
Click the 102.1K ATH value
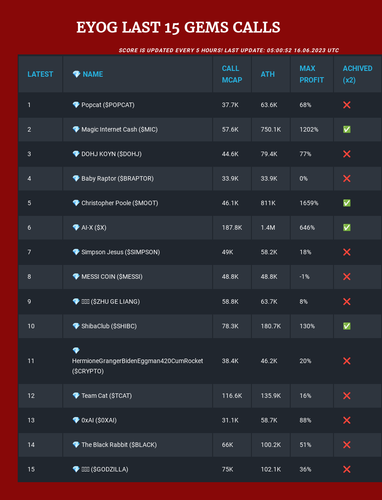pyautogui.click(x=271, y=469)
